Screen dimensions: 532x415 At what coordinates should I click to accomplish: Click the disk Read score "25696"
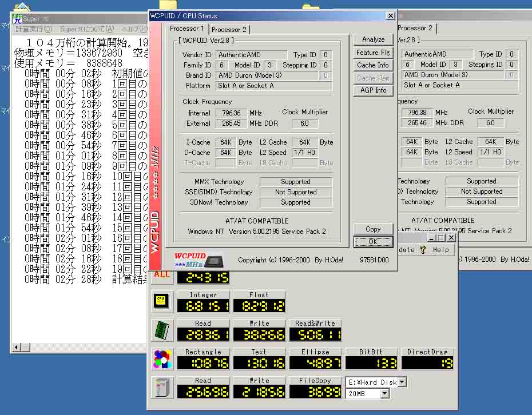point(203,392)
